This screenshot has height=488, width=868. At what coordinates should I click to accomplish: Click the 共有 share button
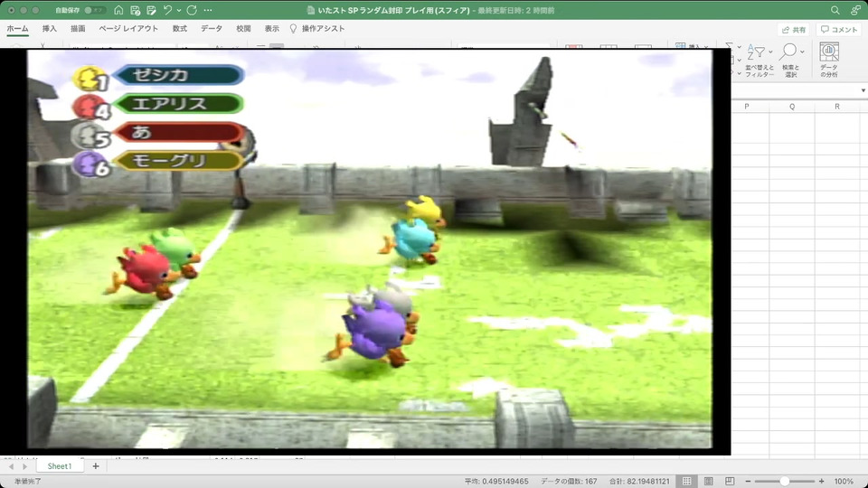[x=794, y=29]
